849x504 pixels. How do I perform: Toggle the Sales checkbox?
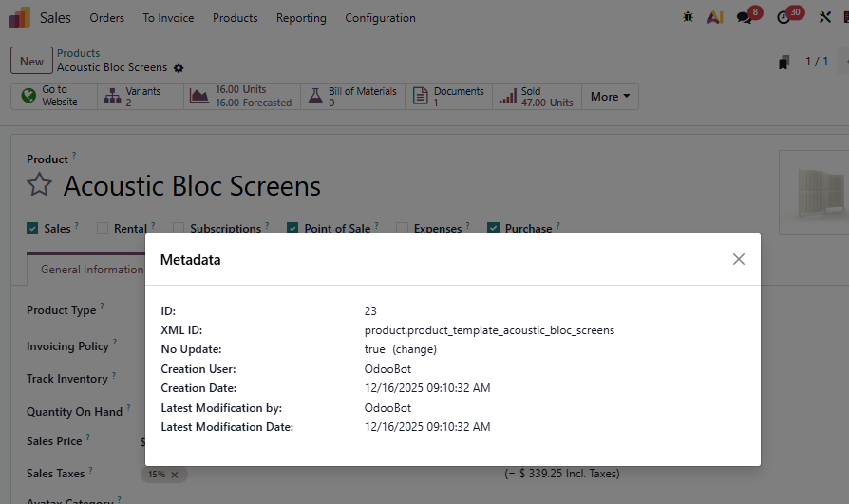point(32,229)
